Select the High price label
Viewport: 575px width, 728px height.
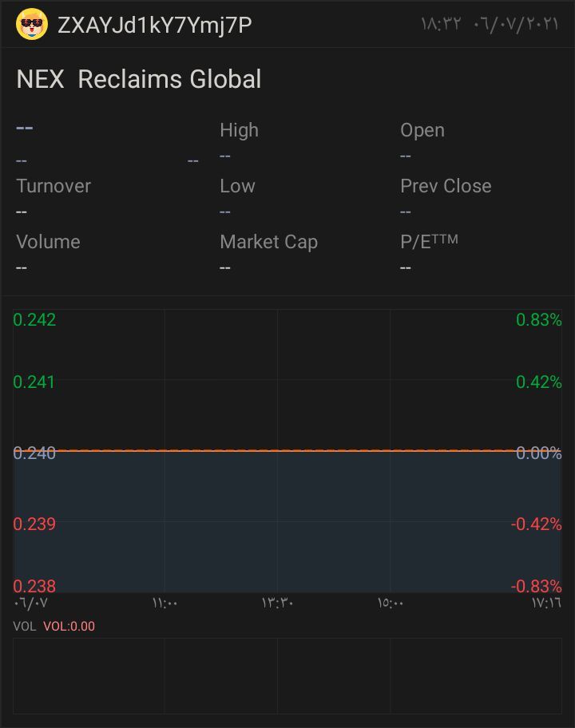click(x=239, y=130)
